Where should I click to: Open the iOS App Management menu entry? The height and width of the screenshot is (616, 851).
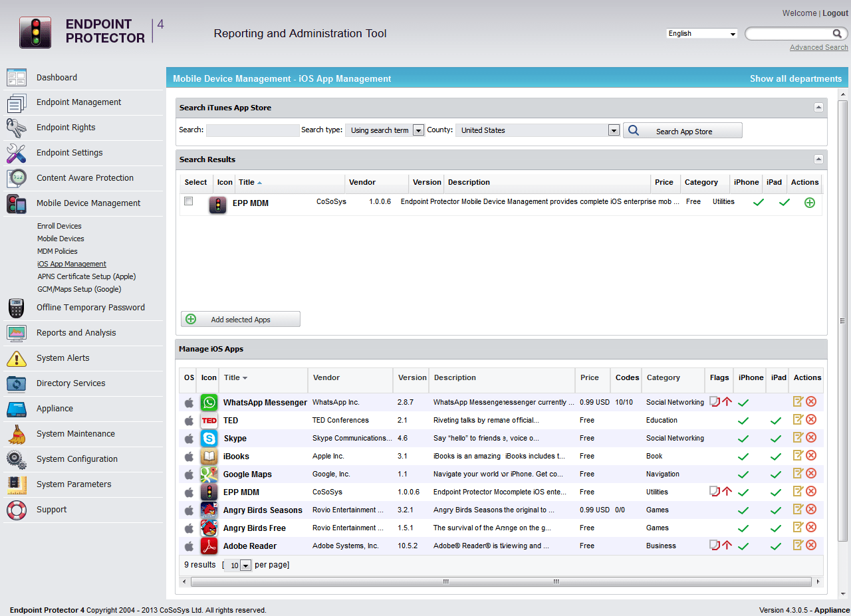point(71,264)
